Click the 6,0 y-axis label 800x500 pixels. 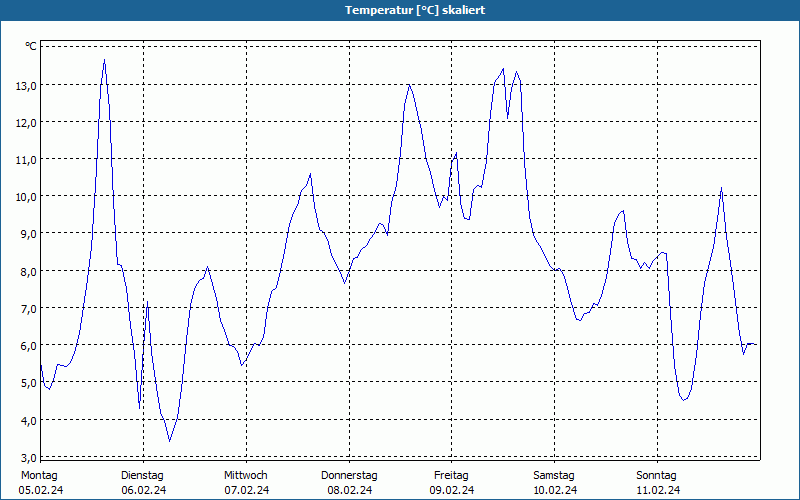pyautogui.click(x=28, y=346)
